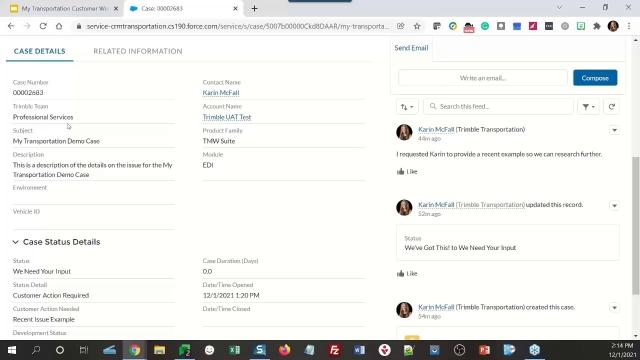The width and height of the screenshot is (640, 360).
Task: Open actions menu for created case post
Action: pos(614,308)
